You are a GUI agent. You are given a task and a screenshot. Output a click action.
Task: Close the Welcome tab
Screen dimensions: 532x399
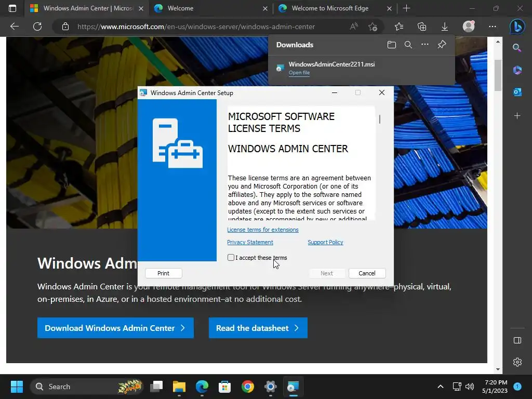pos(265,8)
